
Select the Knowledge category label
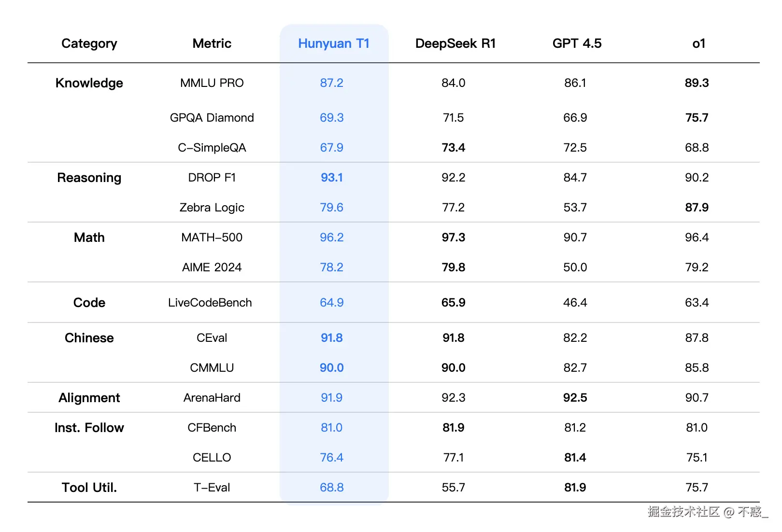(89, 83)
